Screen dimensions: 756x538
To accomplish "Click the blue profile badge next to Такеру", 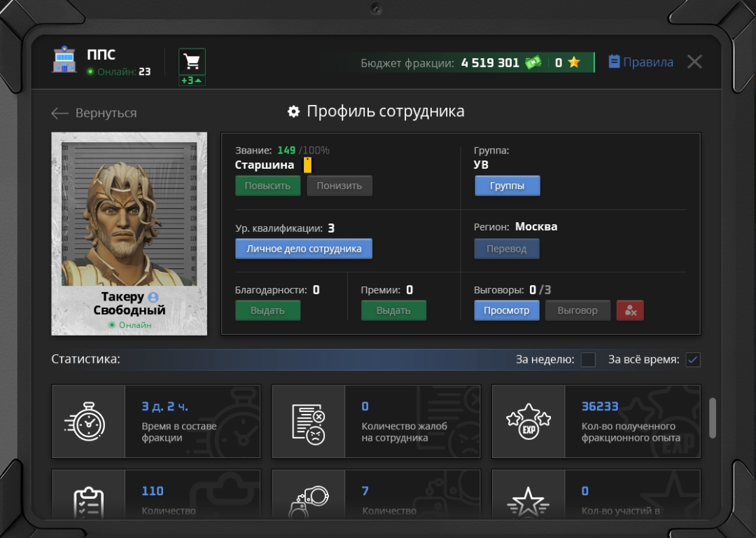I will (x=153, y=297).
